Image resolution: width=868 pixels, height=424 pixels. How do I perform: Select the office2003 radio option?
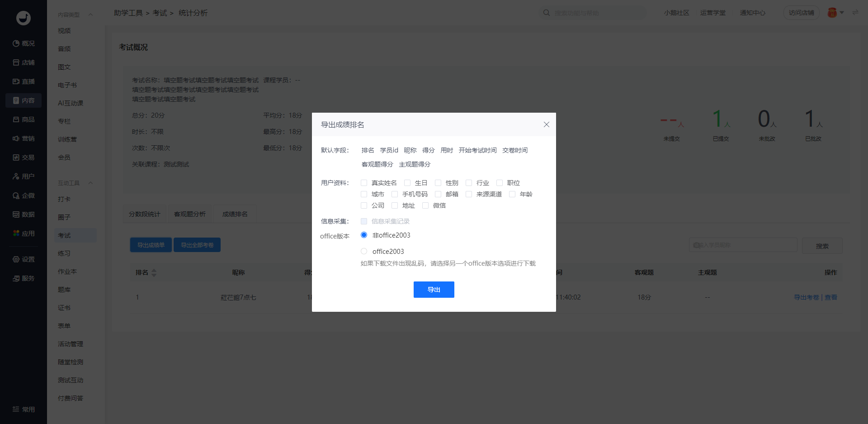click(364, 251)
